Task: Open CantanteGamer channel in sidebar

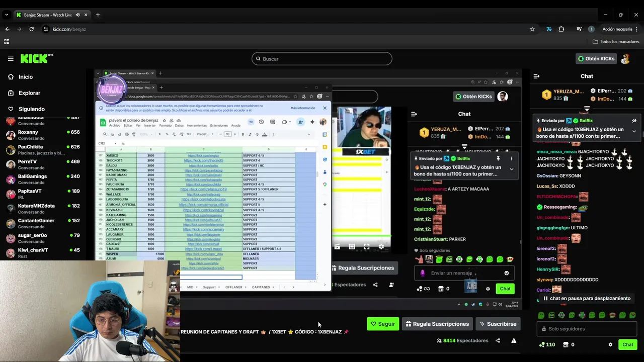Action: tap(43, 223)
